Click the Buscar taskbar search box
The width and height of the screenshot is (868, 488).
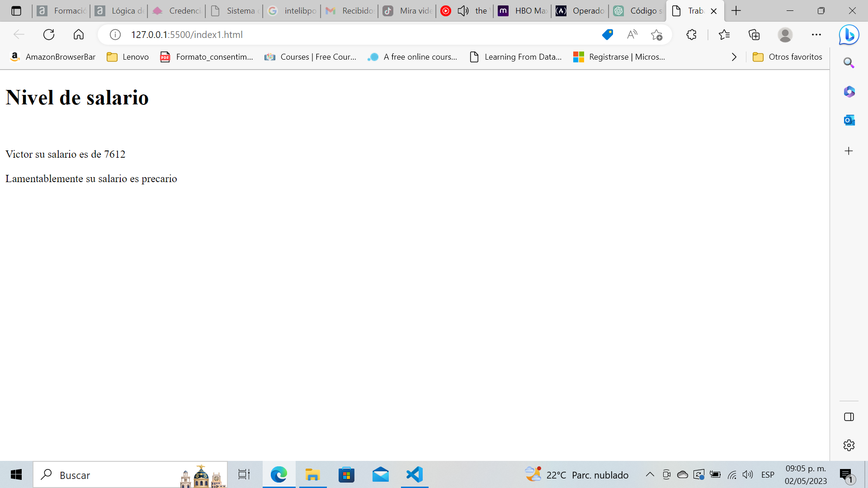point(130,475)
